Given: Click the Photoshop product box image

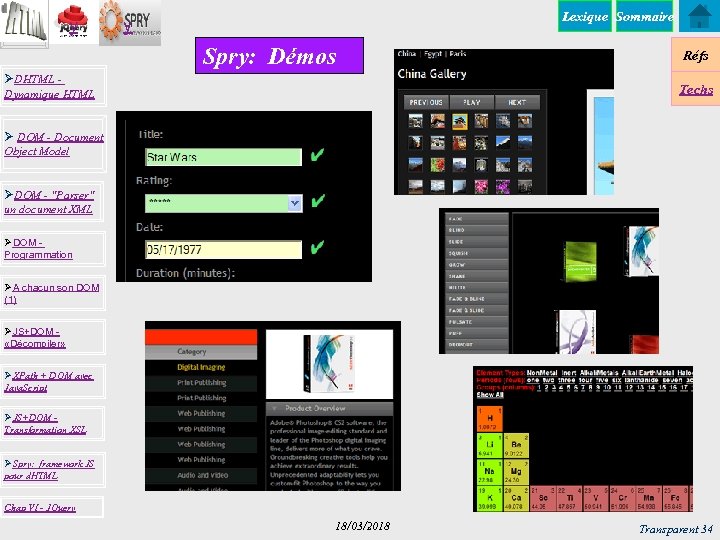Looking at the screenshot, I should pyautogui.click(x=329, y=363).
